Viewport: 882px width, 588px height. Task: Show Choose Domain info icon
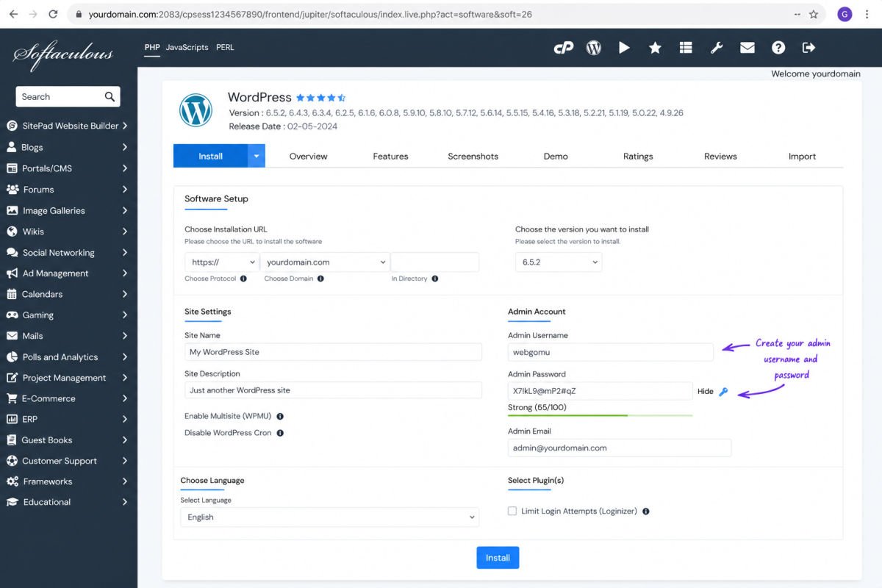pyautogui.click(x=320, y=279)
